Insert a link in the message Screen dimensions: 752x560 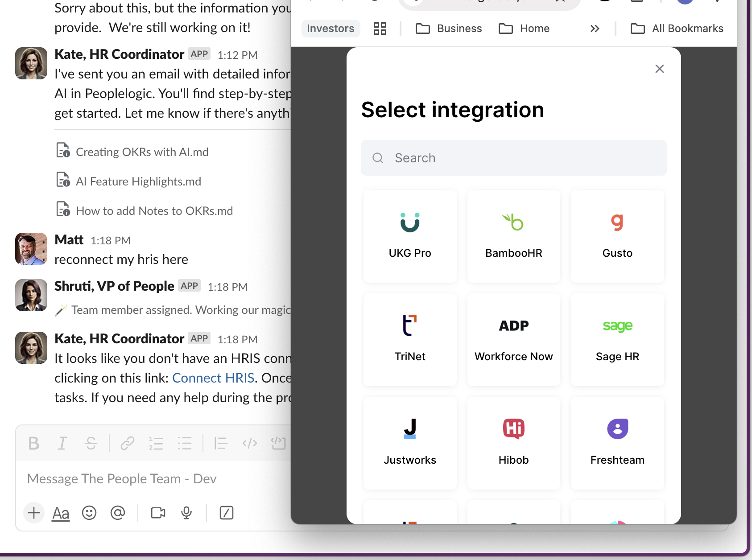point(128,443)
